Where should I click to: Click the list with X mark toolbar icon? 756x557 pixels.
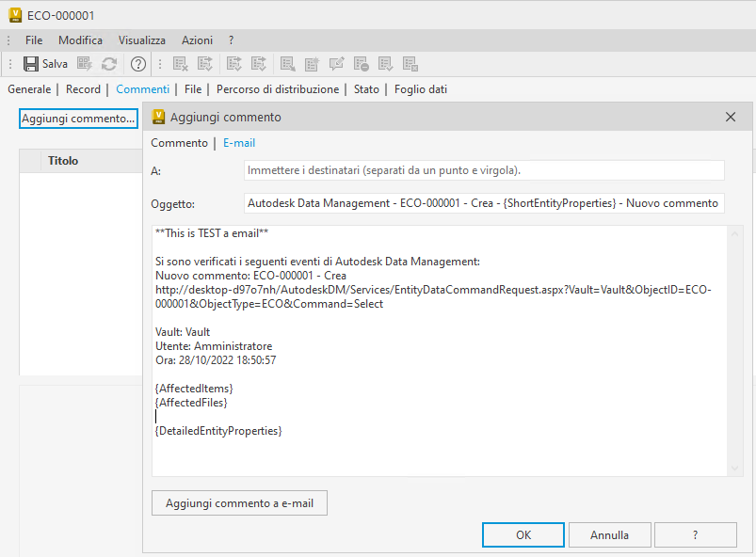click(x=181, y=64)
